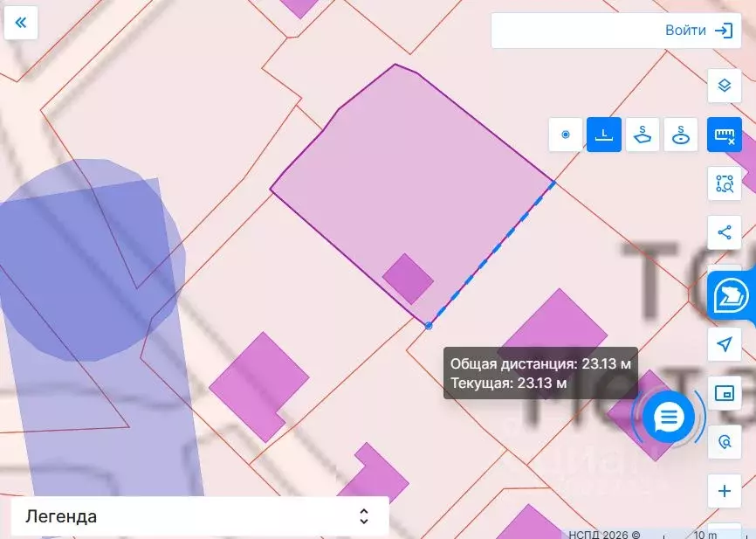756x539 pixels.
Task: Select the point marker measurement mode
Action: click(x=566, y=135)
